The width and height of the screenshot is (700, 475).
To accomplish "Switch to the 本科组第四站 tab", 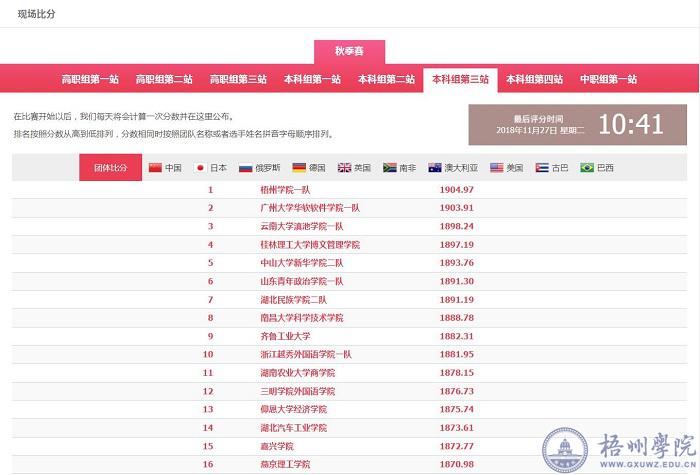I will pos(534,79).
